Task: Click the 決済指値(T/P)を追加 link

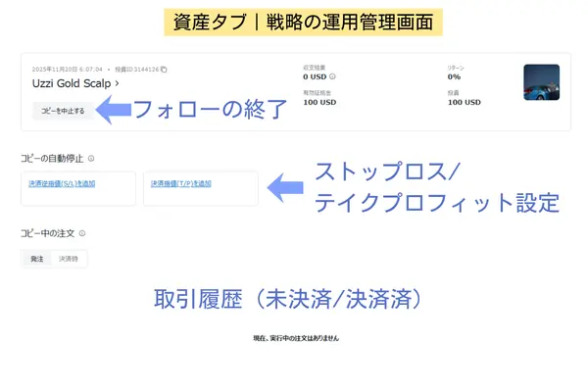Action: (180, 183)
